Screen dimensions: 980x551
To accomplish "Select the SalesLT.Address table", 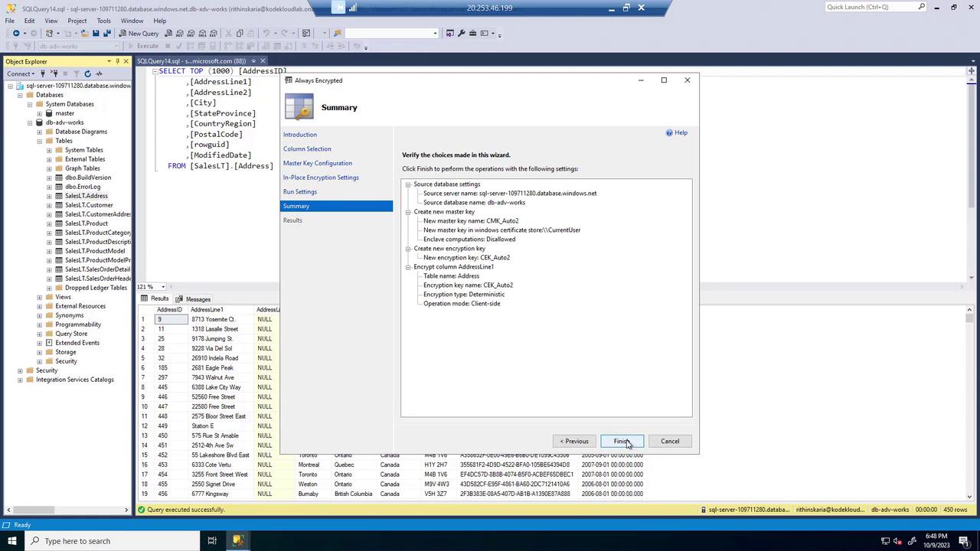I will [x=87, y=196].
